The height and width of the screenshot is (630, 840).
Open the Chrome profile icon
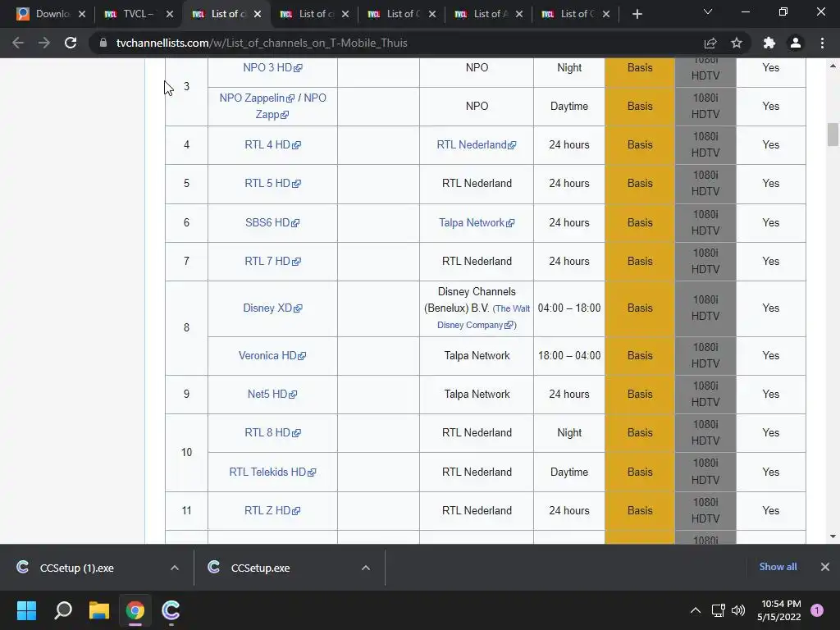coord(796,43)
